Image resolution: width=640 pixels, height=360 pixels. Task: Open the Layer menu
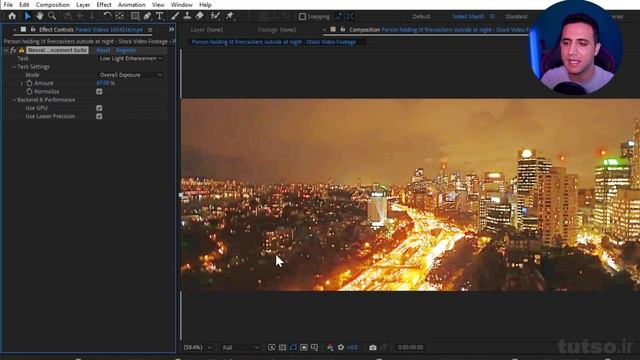coord(83,5)
